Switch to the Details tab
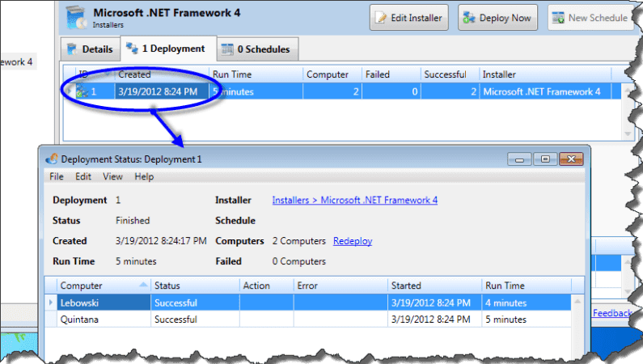The width and height of the screenshot is (643, 364). pos(91,49)
